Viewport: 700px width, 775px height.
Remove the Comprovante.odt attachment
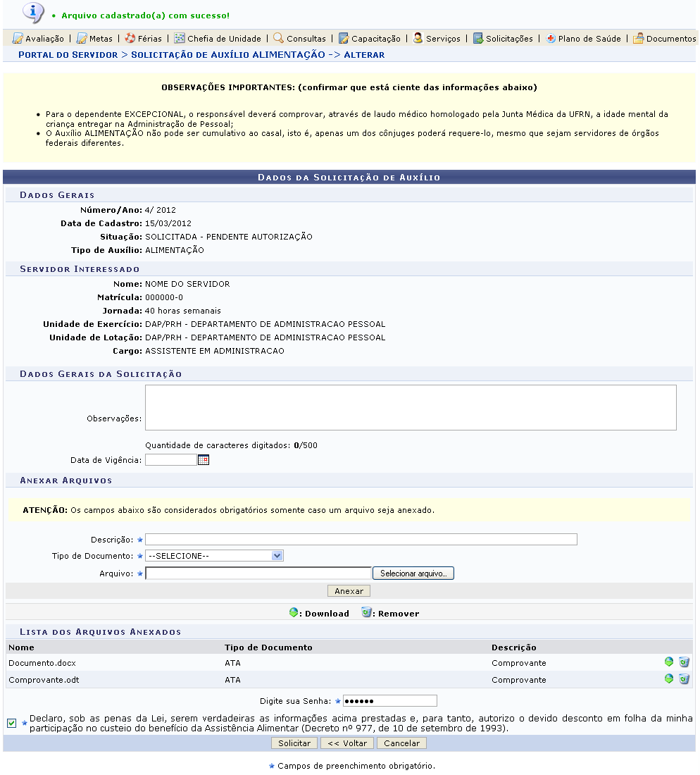click(x=685, y=678)
